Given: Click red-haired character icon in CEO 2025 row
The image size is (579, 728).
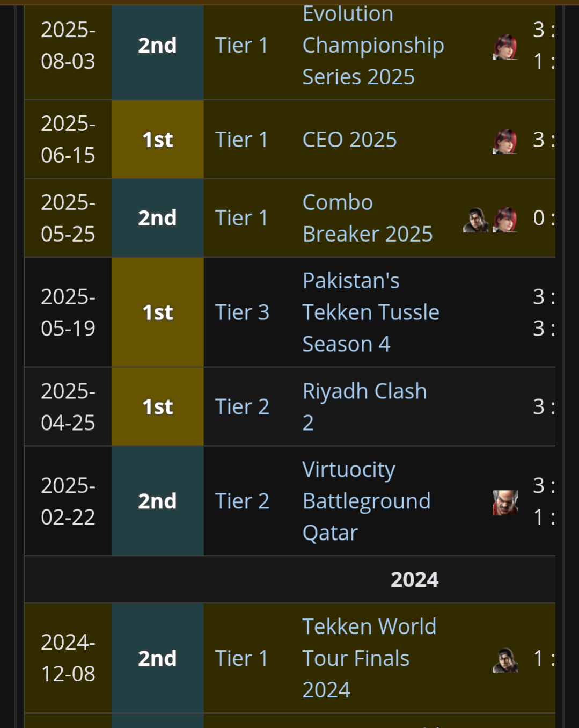Looking at the screenshot, I should (505, 141).
